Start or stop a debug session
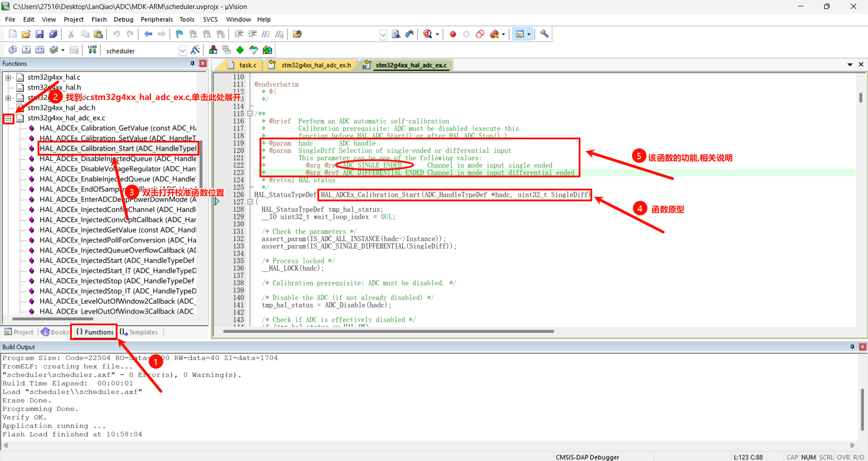The height and width of the screenshot is (461, 868). [428, 34]
